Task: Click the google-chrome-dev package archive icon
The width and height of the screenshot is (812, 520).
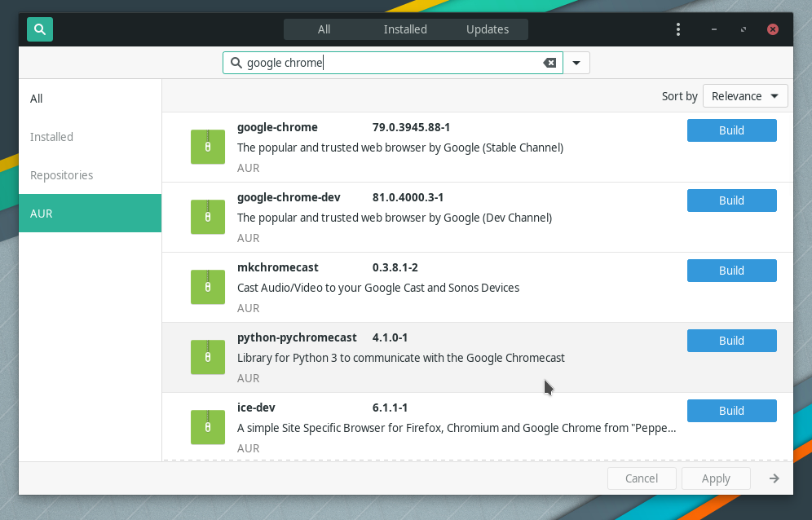Action: click(x=208, y=217)
